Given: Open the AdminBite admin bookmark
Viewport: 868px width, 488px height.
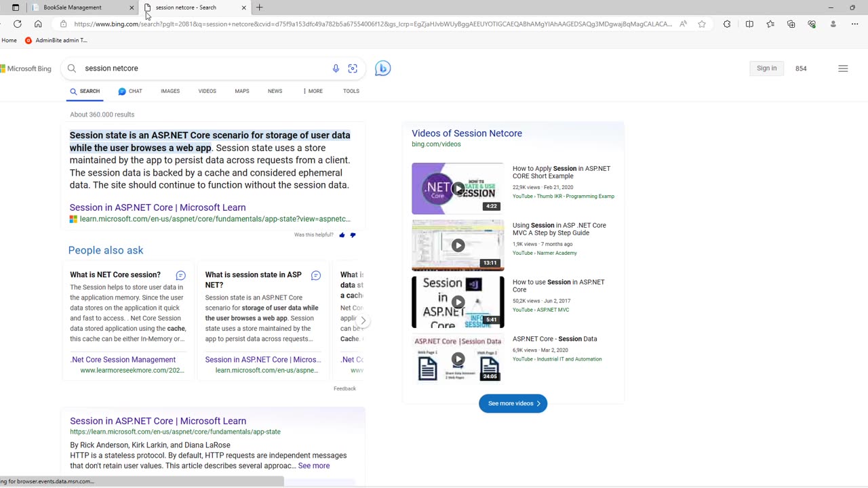Looking at the screenshot, I should 56,40.
